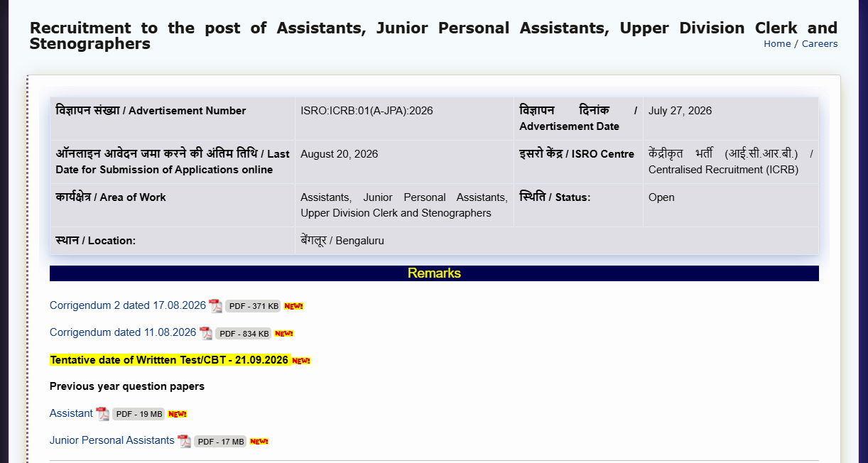
Task: Click NEW badge after Tentative date notice
Action: pyautogui.click(x=301, y=361)
